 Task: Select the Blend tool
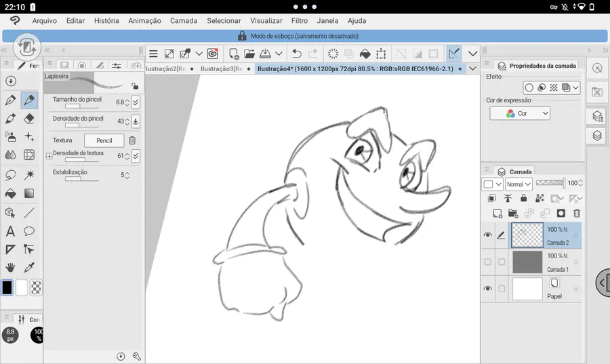(10, 155)
